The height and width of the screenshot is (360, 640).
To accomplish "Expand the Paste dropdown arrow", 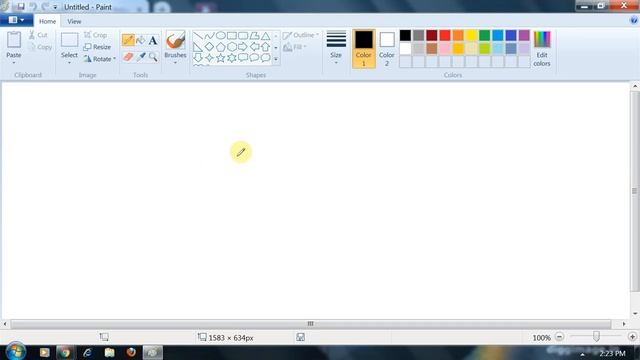I will 14,63.
